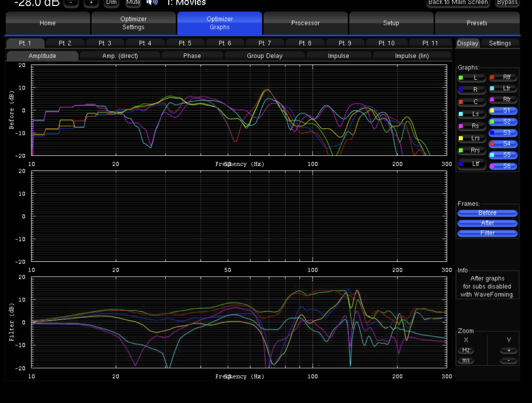Click the speaker volume icon
532x403 pixels.
pyautogui.click(x=152, y=3)
